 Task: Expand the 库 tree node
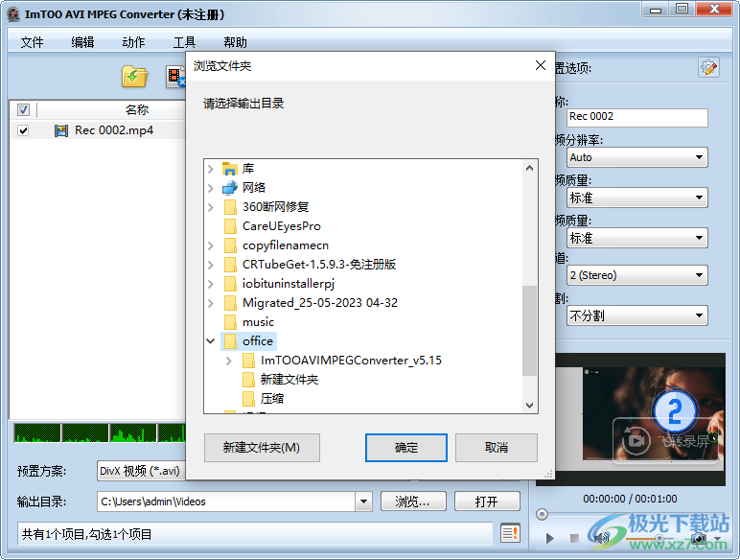coord(211,169)
